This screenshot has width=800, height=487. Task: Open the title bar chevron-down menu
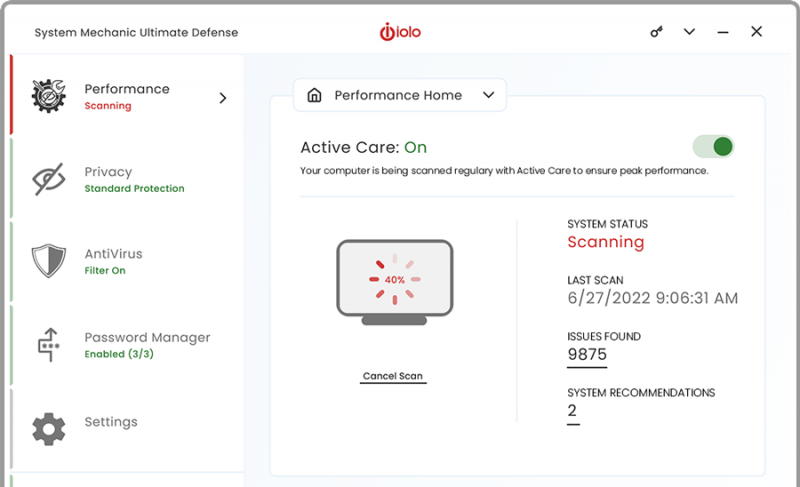[x=689, y=32]
